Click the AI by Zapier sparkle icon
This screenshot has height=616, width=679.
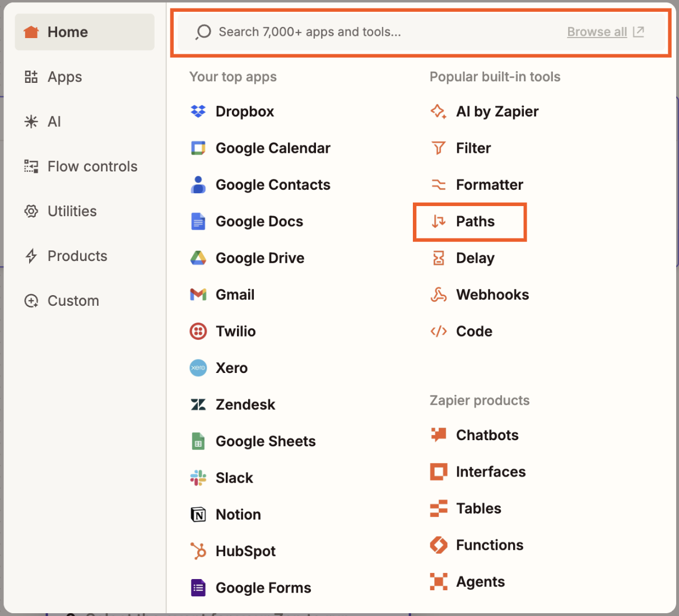[x=439, y=111]
